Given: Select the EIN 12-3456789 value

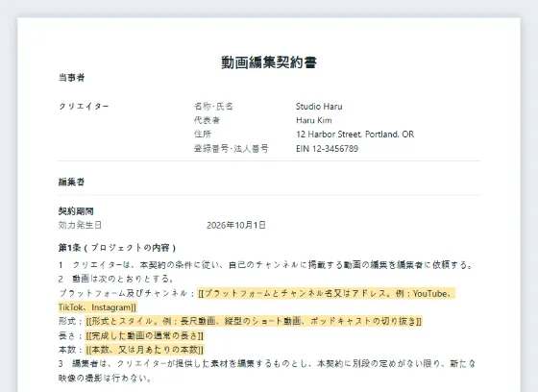Looking at the screenshot, I should [327, 149].
